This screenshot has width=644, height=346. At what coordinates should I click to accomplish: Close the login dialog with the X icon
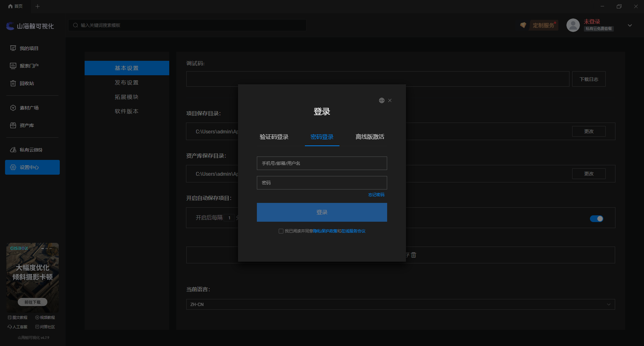point(390,100)
